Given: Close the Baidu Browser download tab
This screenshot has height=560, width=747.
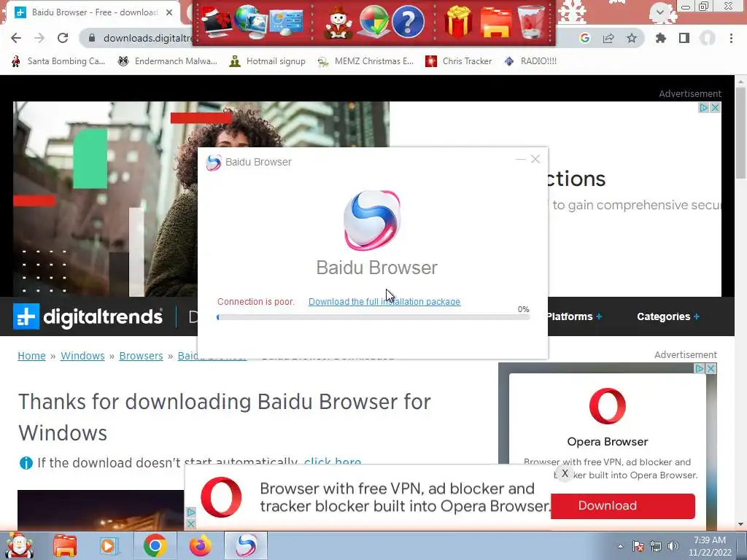Looking at the screenshot, I should [169, 12].
